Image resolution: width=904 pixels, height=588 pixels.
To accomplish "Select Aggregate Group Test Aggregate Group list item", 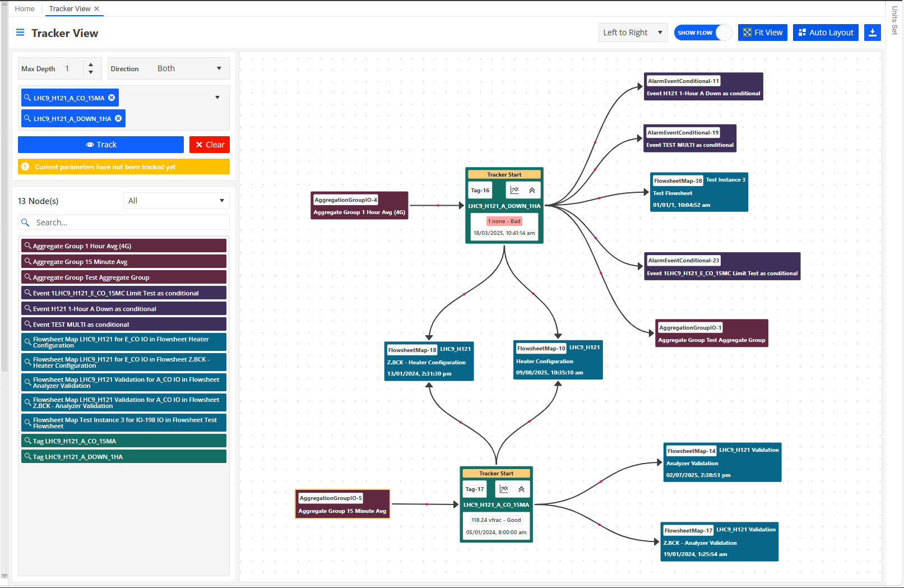I will coord(124,277).
